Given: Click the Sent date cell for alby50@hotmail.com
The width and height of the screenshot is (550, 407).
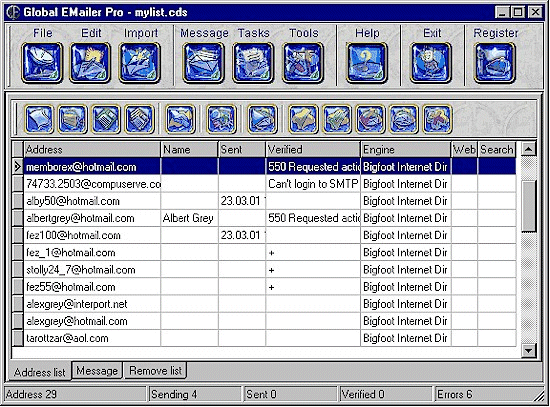Looking at the screenshot, I should tap(242, 201).
